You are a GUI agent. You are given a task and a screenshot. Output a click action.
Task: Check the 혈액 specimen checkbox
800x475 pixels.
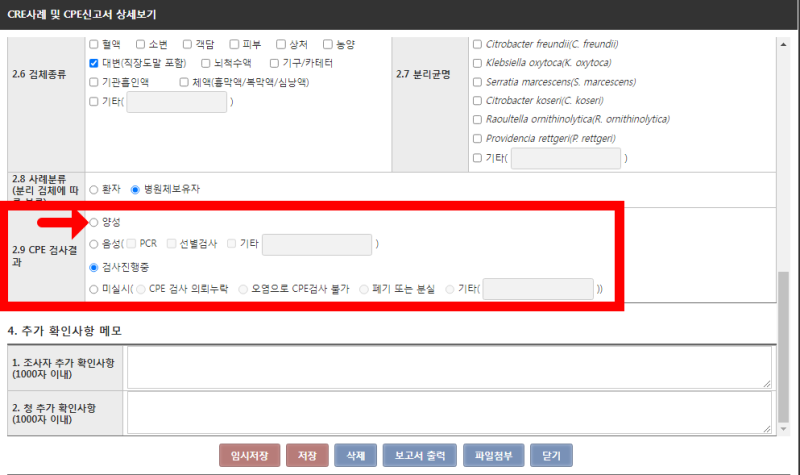tap(94, 44)
